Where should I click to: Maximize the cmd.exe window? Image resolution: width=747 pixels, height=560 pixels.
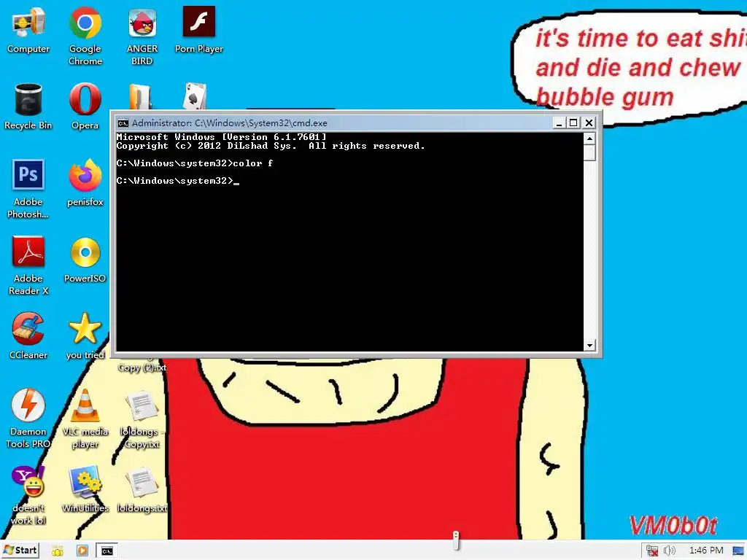coord(573,122)
